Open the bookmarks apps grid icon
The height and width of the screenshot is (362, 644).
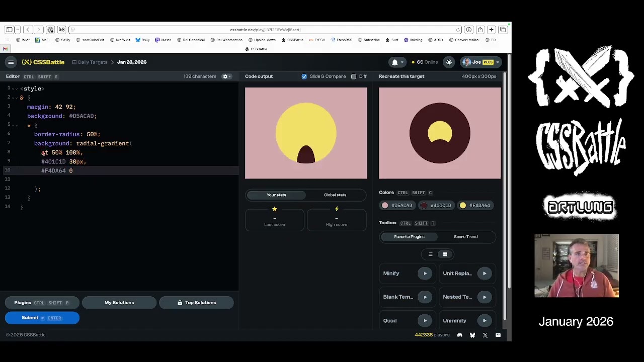point(7,40)
